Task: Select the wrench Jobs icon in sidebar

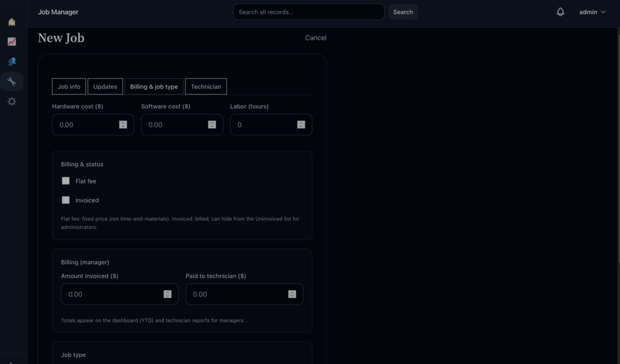Action: (x=12, y=82)
